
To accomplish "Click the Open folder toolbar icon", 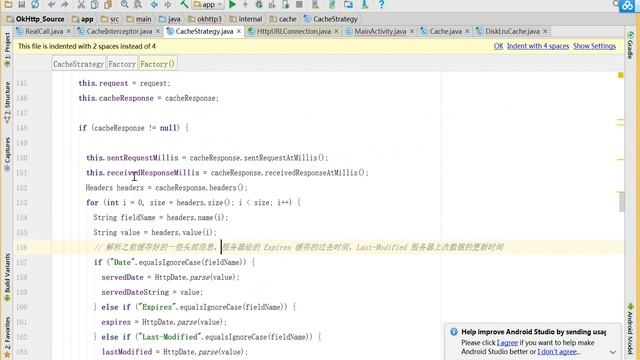I will pos(8,4).
